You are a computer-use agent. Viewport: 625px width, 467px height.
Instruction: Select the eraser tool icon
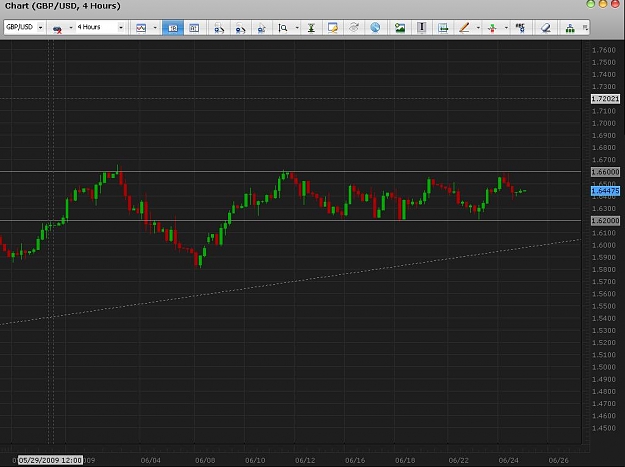coord(545,28)
